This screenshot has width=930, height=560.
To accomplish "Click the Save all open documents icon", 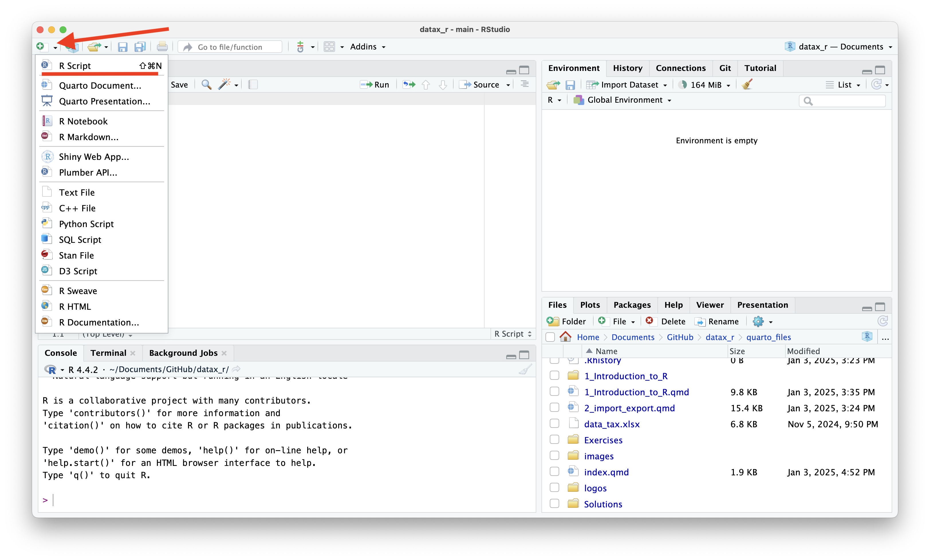I will pos(140,47).
